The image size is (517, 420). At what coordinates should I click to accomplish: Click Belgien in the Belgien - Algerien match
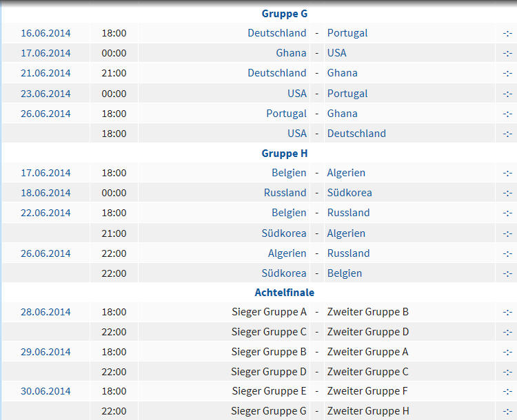pyautogui.click(x=289, y=173)
